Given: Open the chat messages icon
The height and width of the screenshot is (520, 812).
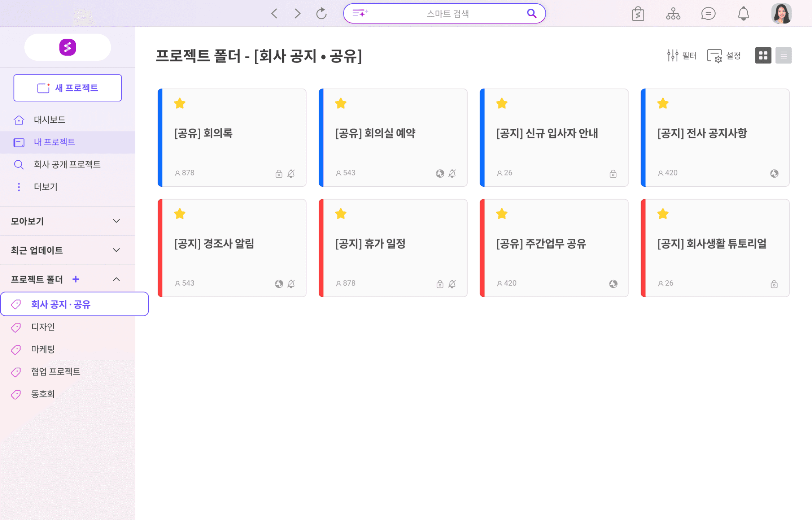Looking at the screenshot, I should point(708,14).
